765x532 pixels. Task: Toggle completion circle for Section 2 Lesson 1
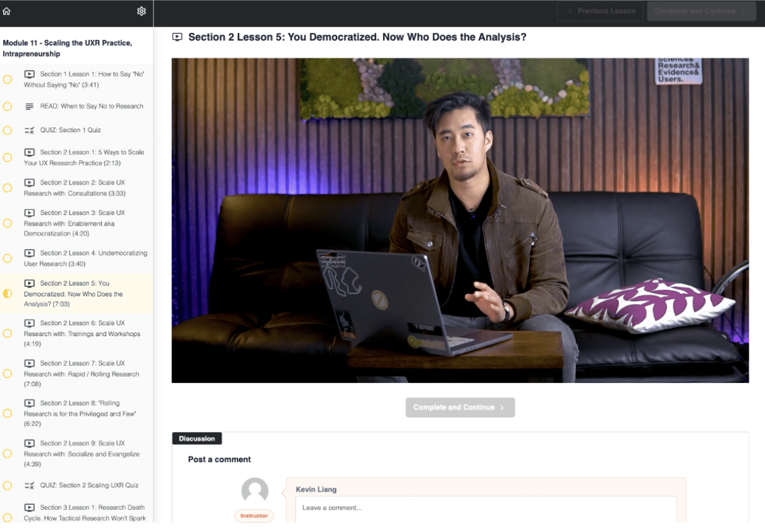[x=8, y=157]
